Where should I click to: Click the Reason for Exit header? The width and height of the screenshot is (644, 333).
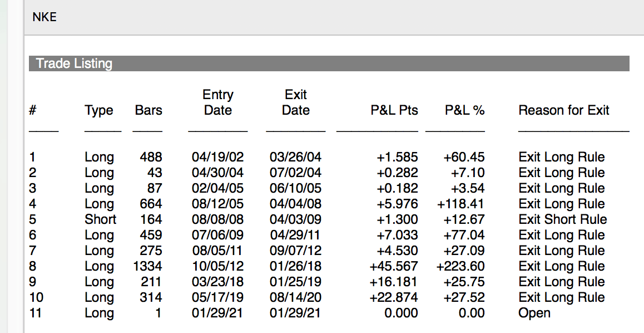563,110
